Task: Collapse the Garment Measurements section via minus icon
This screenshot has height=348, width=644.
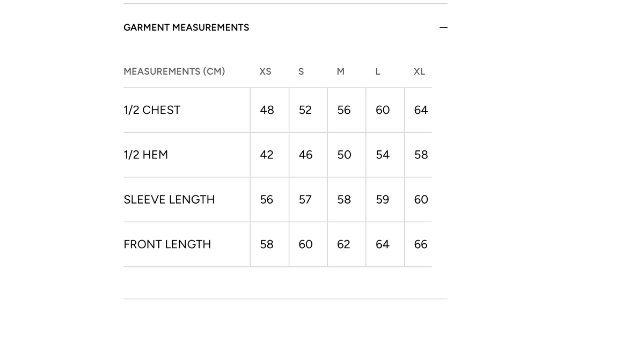Action: coord(443,27)
